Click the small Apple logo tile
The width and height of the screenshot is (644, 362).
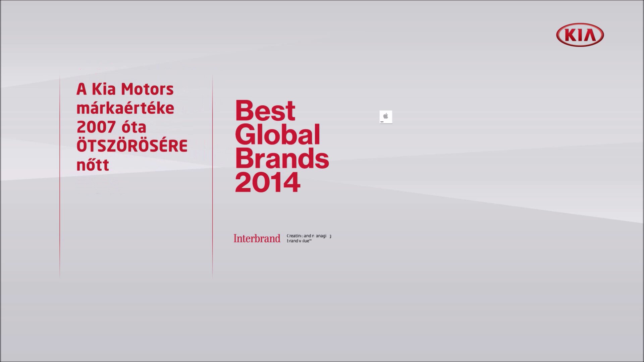click(x=386, y=117)
